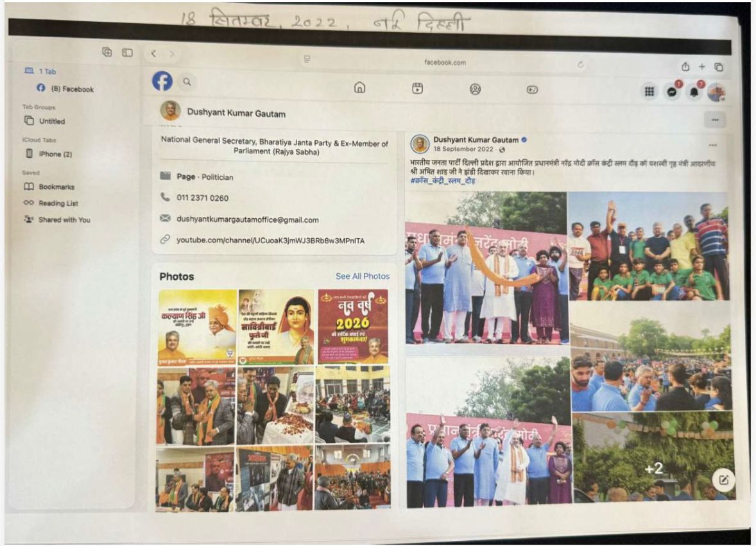Open Bookmarks in Safari sidebar
This screenshot has width=756, height=546.
pyautogui.click(x=56, y=187)
